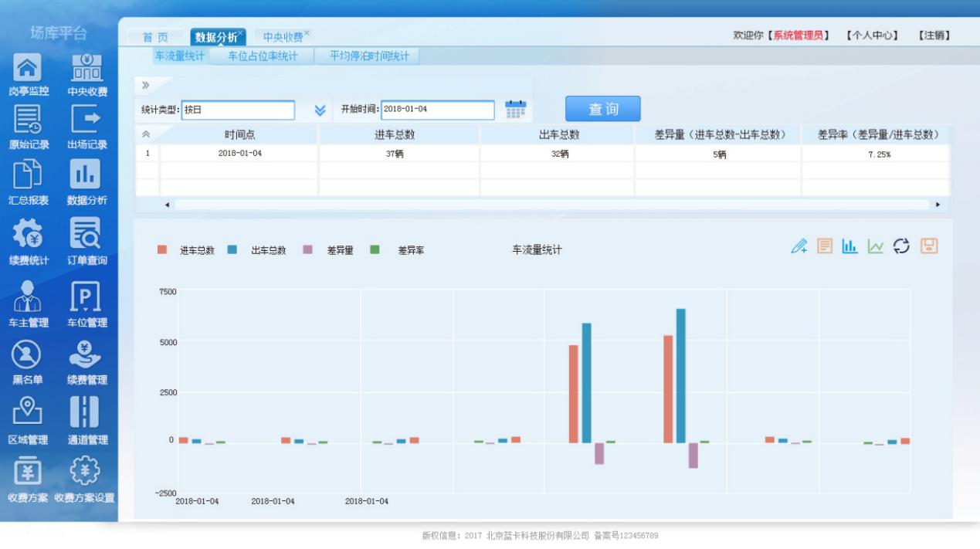Click the 注销 logout link
Viewport: 980px width, 549px height.
coord(933,36)
